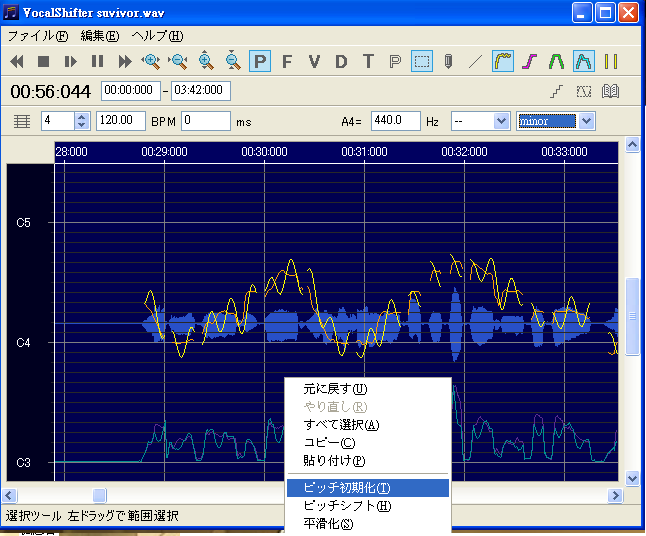Toggle the yellow pitch curve display
Image resolution: width=646 pixels, height=536 pixels.
tap(503, 61)
